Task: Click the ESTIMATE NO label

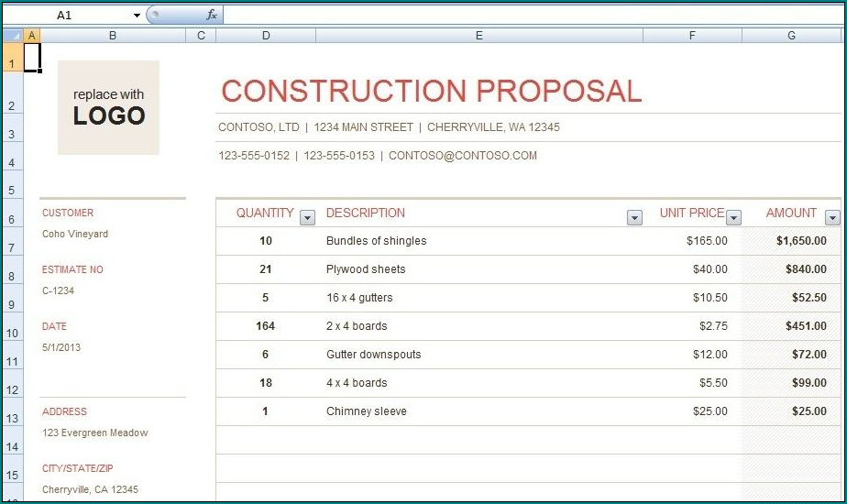Action: [73, 269]
